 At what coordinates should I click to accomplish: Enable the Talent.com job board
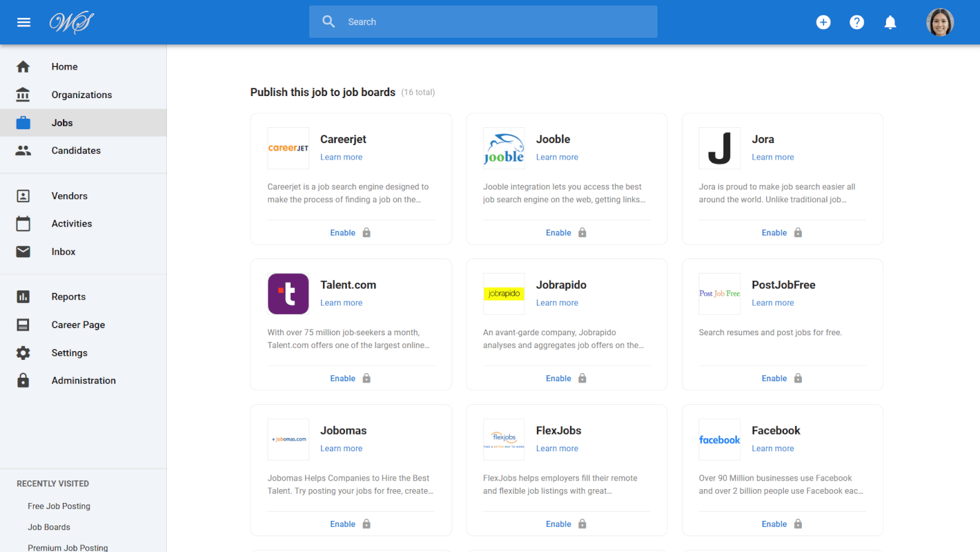[x=343, y=378]
